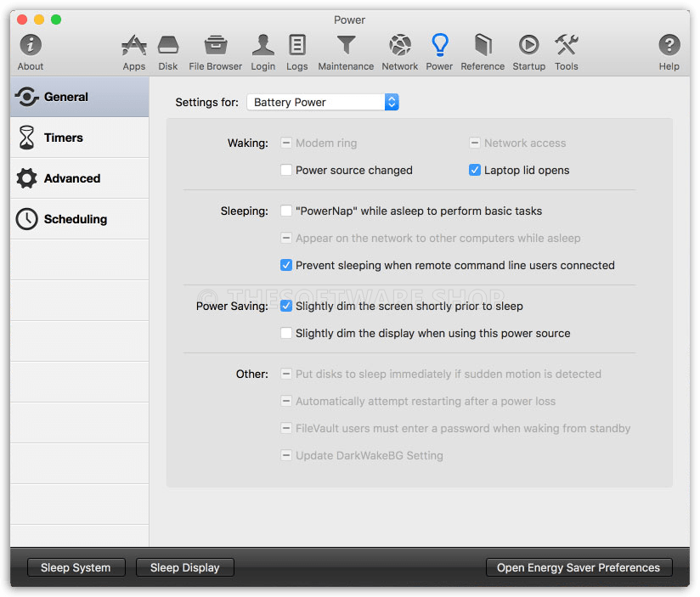This screenshot has height=597, width=700.
Task: Enable PowerNap while asleep
Action: pyautogui.click(x=286, y=211)
